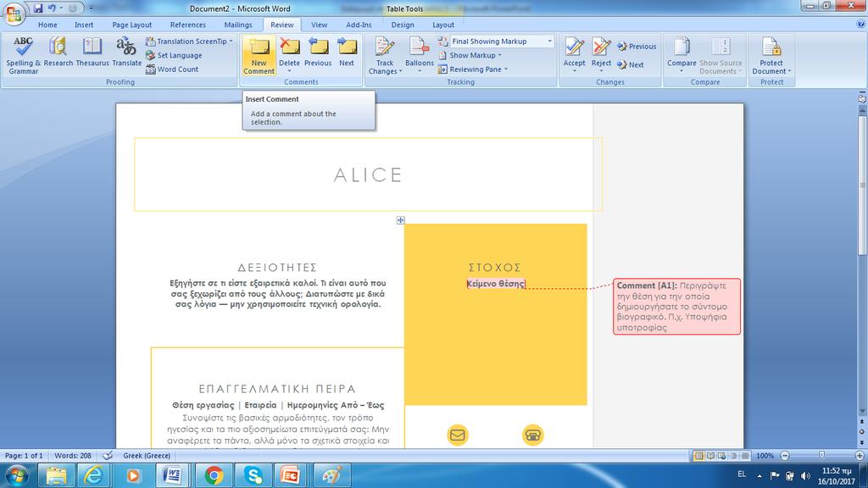Click the volume tray icon
Screen dimensions: 868x488
[x=805, y=475]
